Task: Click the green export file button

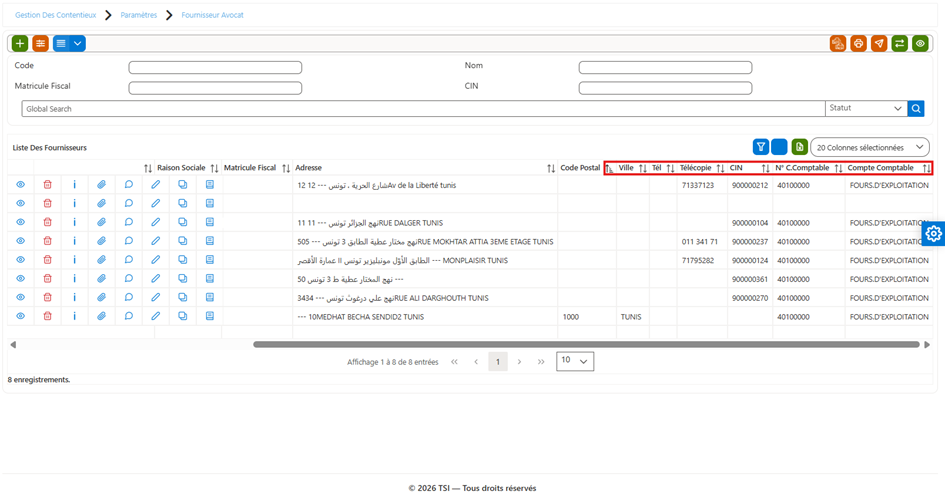Action: (799, 147)
